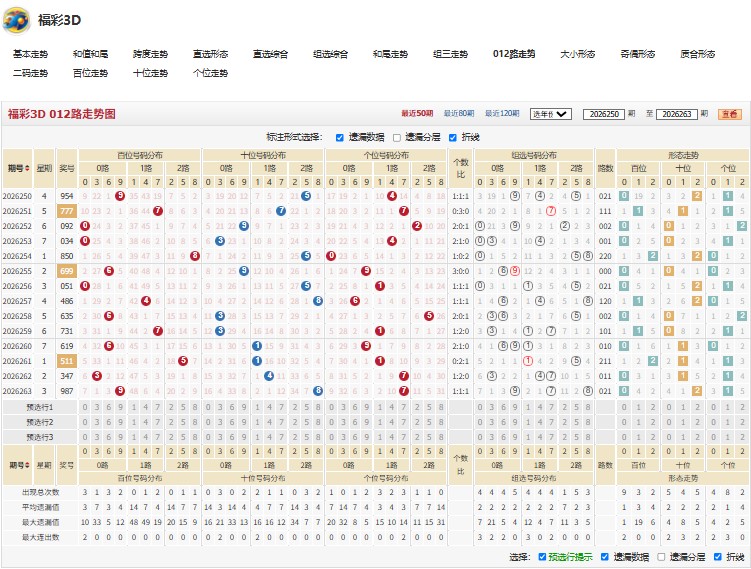Click blue ball 8 in row 2026263
The image size is (751, 569).
pyautogui.click(x=318, y=391)
